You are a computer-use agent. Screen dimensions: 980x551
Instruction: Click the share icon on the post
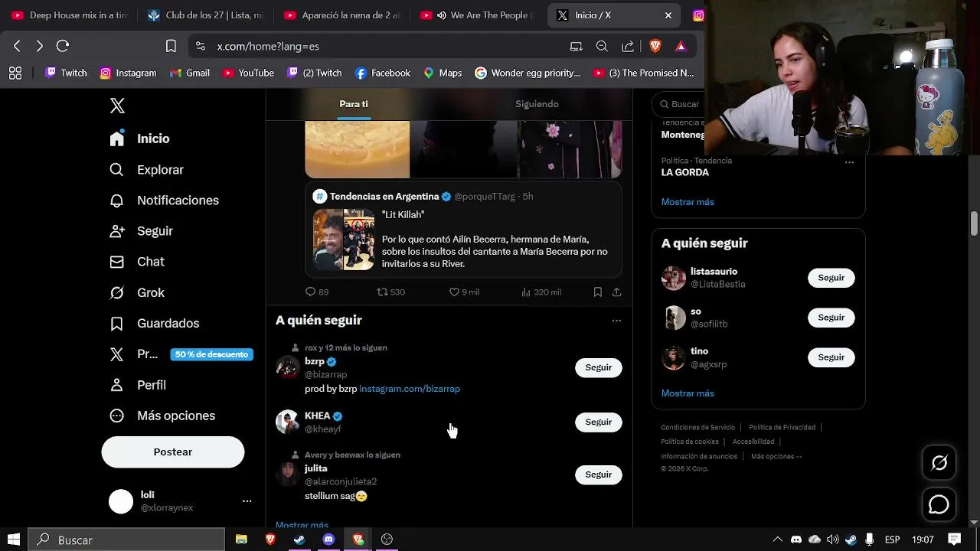616,292
